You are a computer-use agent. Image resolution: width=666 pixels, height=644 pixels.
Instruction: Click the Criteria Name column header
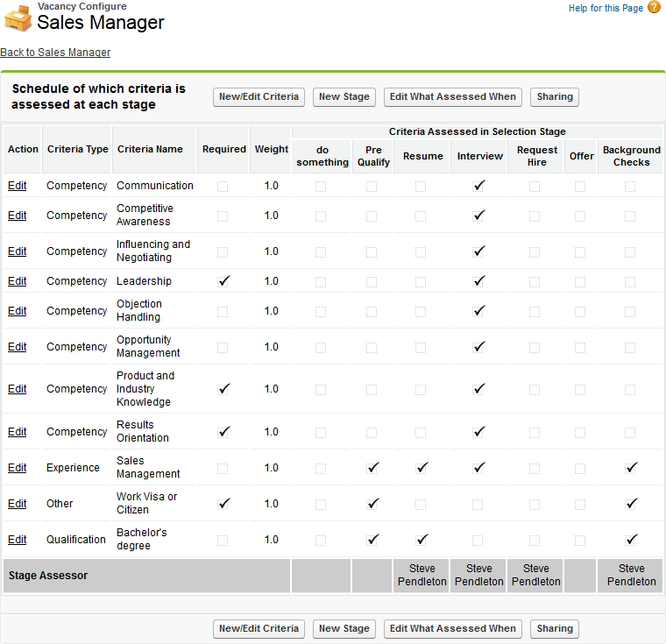150,150
